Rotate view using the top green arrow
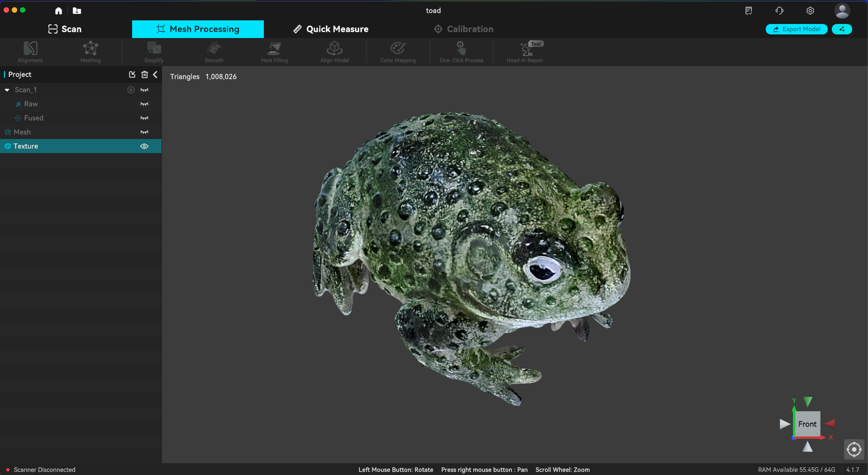 [807, 401]
